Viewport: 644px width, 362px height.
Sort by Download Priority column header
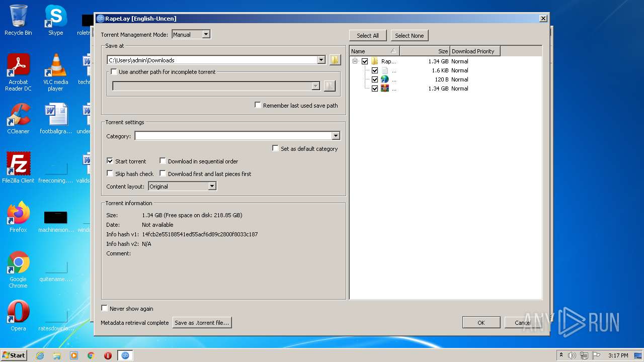point(475,51)
